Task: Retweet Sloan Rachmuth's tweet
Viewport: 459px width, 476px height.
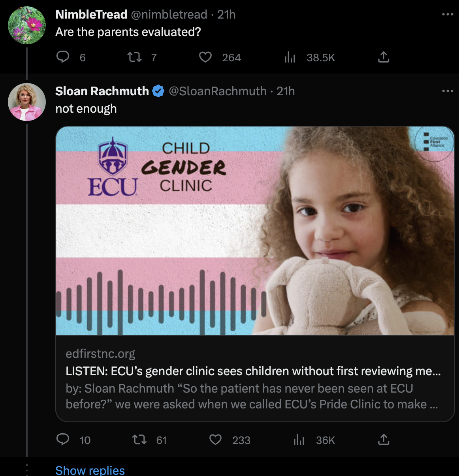Action: 139,440
